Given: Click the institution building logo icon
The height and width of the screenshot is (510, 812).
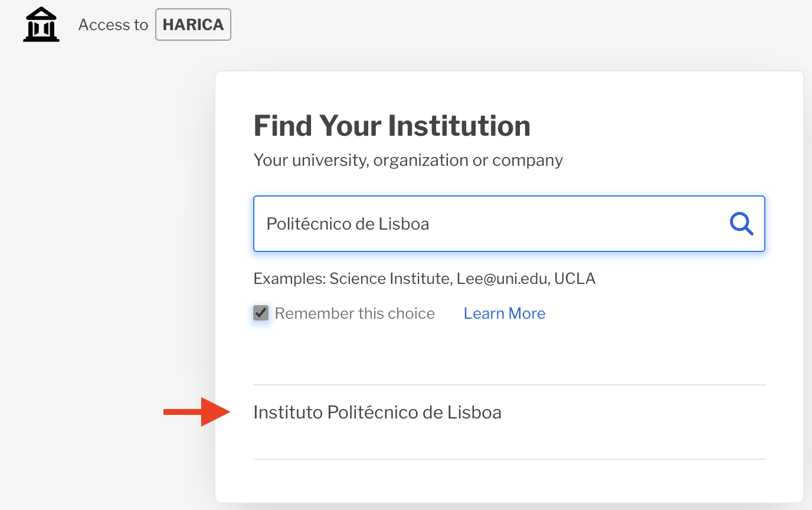Looking at the screenshot, I should tap(41, 25).
